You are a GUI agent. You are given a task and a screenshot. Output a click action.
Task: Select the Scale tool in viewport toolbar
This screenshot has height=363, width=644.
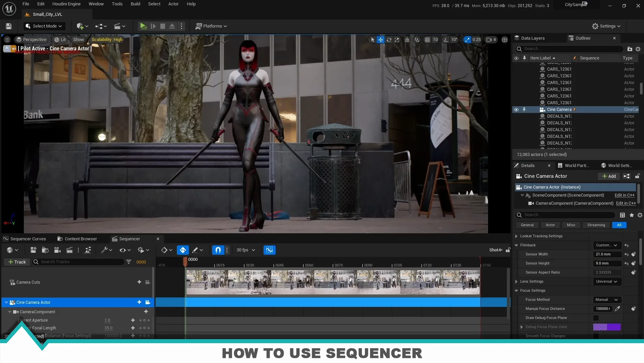(398, 40)
